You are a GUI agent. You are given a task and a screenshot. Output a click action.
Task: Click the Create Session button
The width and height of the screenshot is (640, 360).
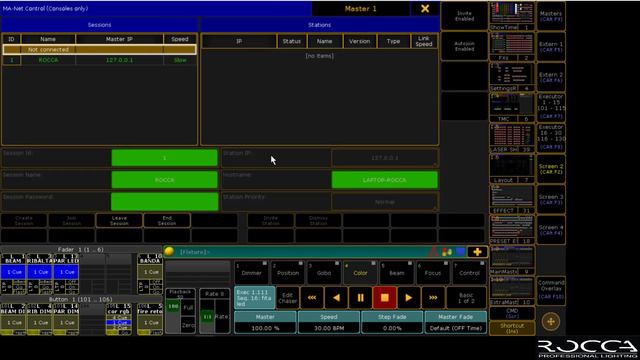coord(24,220)
